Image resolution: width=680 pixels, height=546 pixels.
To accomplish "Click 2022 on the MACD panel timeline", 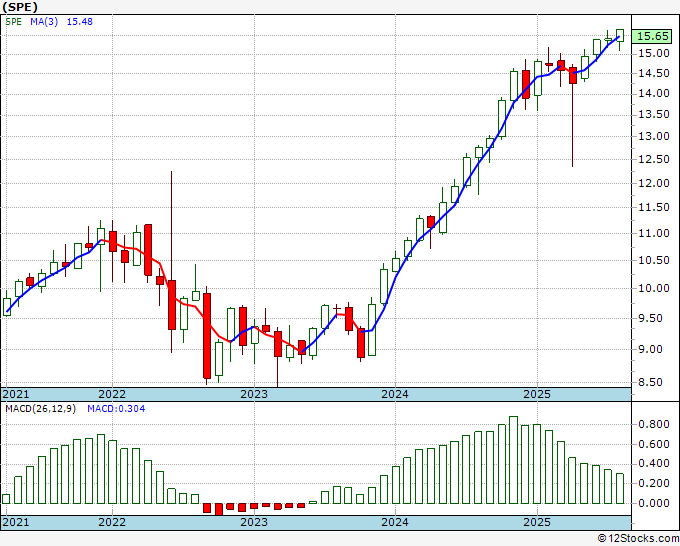I will tap(112, 522).
